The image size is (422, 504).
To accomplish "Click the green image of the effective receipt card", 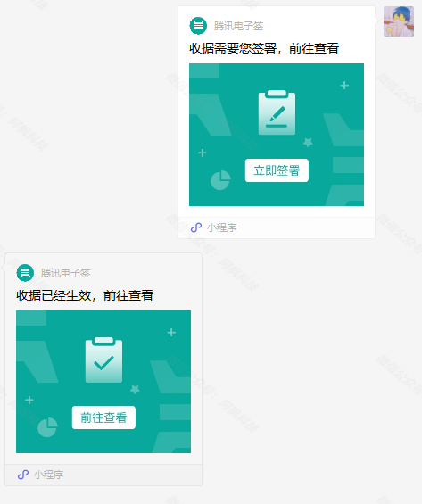I will (103, 382).
